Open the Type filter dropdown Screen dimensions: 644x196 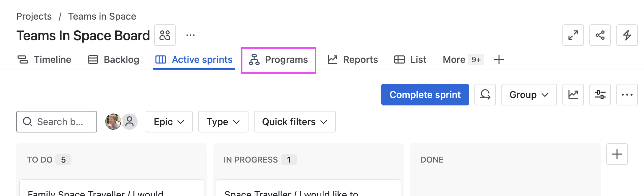223,122
